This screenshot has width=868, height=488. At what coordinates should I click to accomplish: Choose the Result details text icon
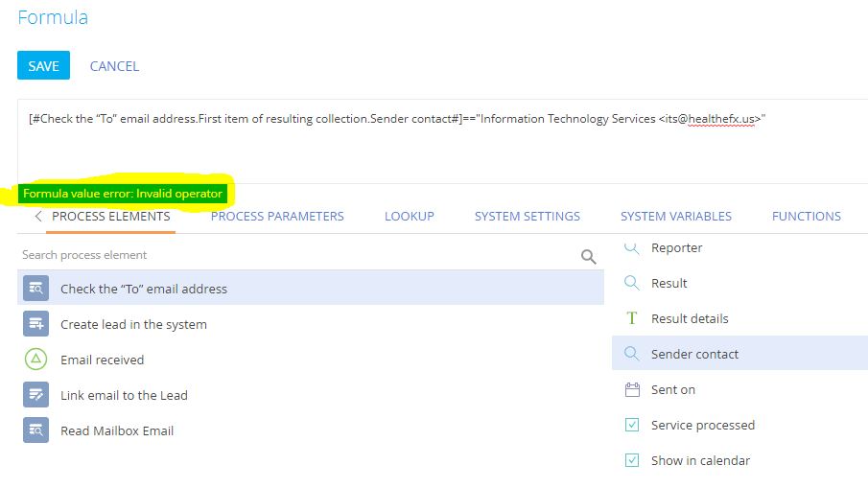pos(632,318)
